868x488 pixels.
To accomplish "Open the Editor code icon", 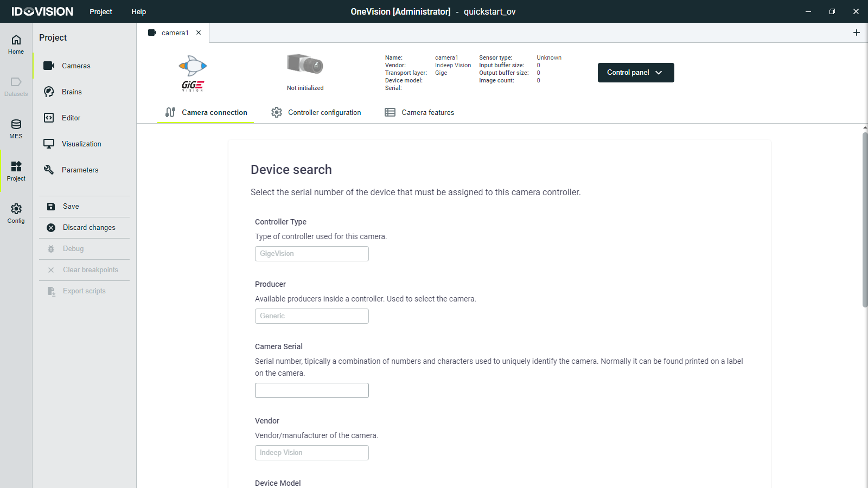I will (x=49, y=118).
